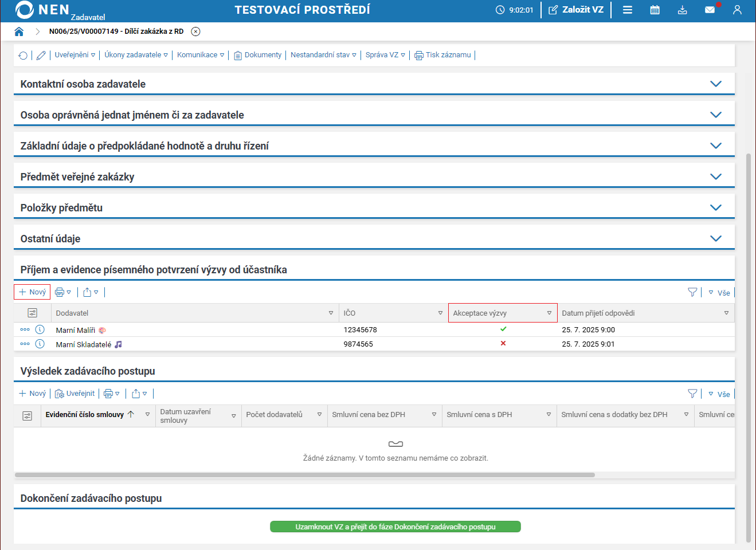Click Nový in the Příjem a evidence section
This screenshot has height=550, width=756.
tap(33, 292)
